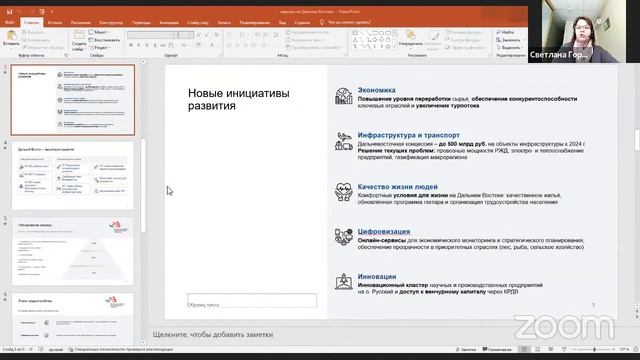Click the slide title 'Новые инициативы развития'
The height and width of the screenshot is (360, 640).
pos(239,99)
